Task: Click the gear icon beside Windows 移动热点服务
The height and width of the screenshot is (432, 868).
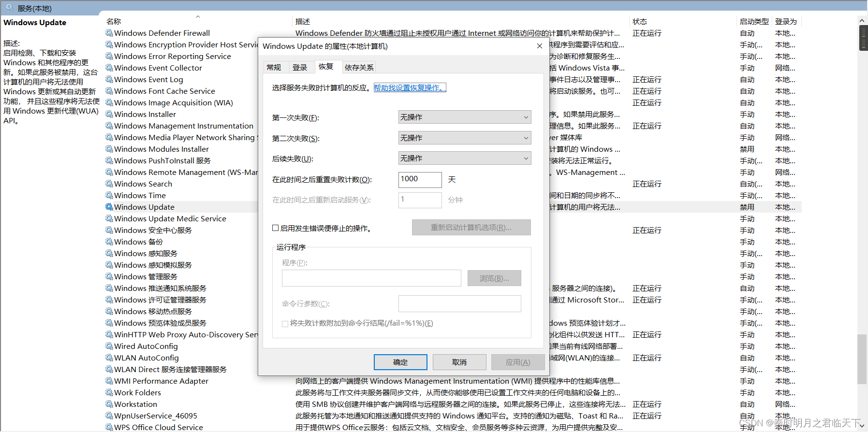Action: [109, 311]
